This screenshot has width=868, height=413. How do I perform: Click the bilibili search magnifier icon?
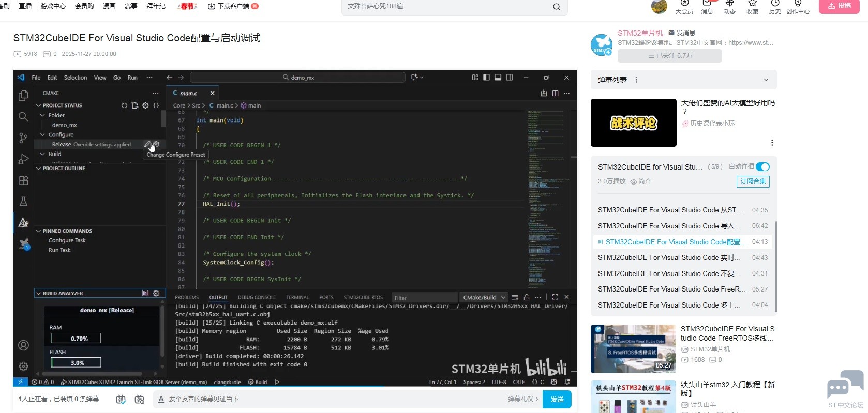pyautogui.click(x=557, y=7)
